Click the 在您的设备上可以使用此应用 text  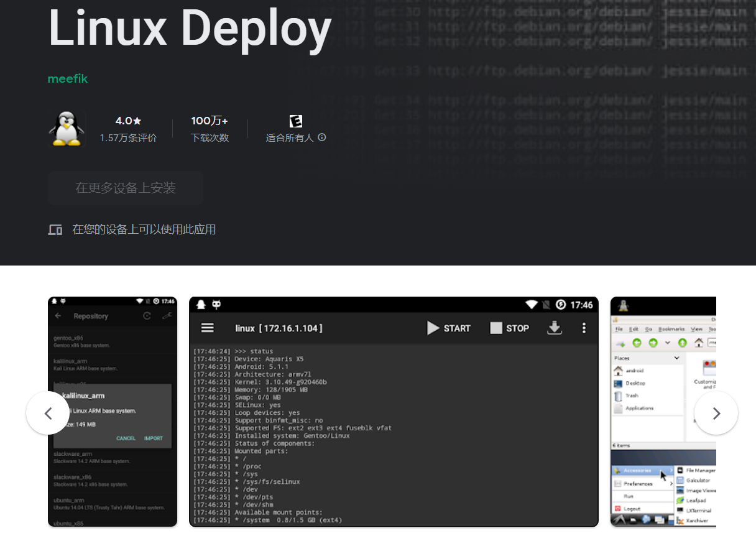coord(144,229)
